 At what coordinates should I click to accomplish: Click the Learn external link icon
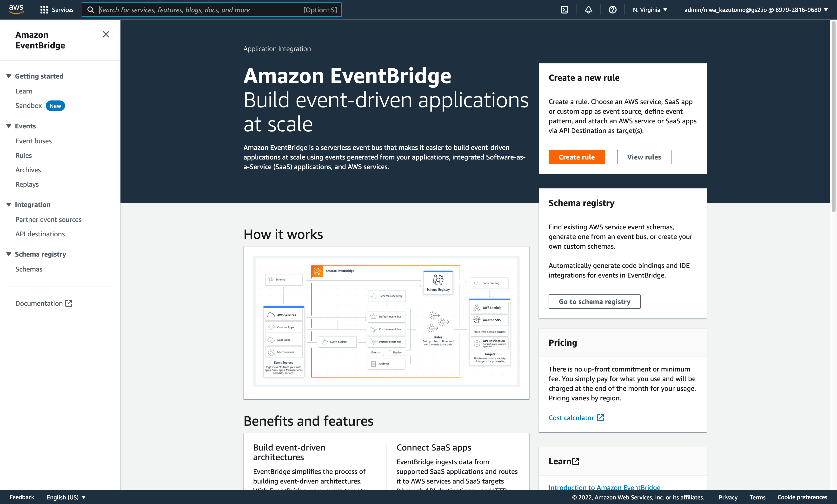click(x=576, y=461)
